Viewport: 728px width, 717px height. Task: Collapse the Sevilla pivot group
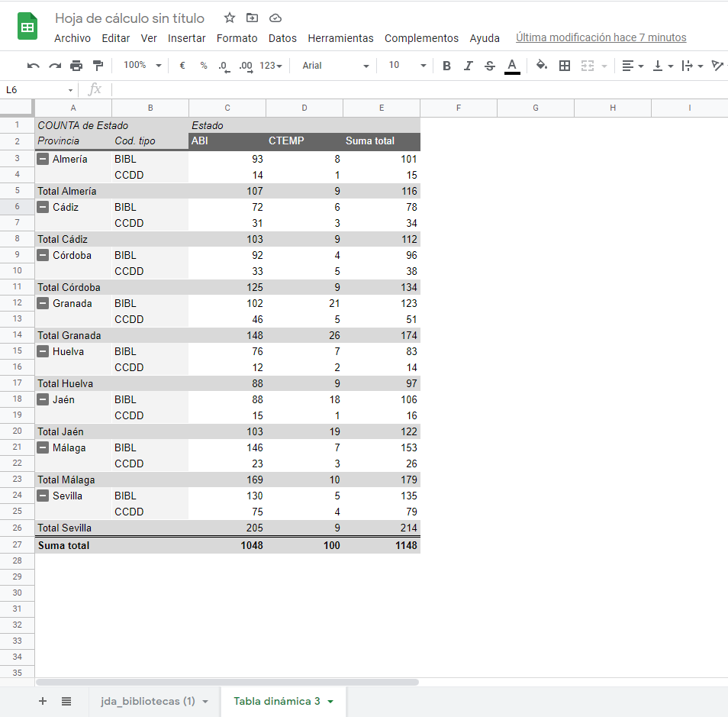[x=43, y=496]
